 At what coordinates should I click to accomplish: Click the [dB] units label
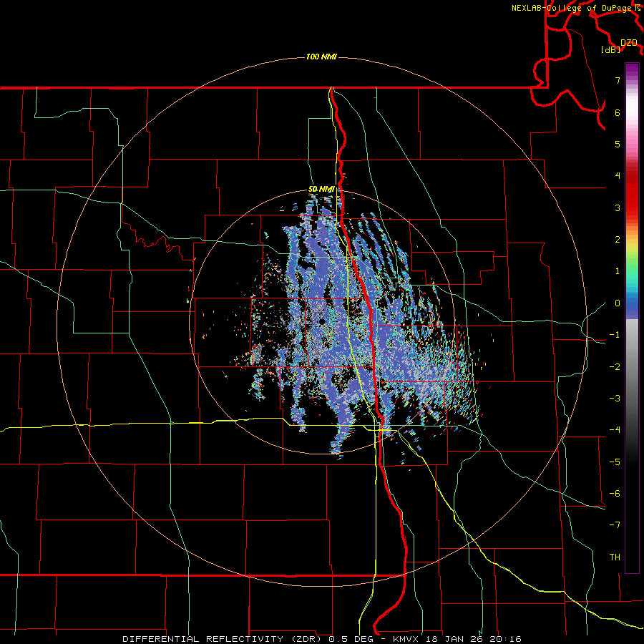(611, 49)
